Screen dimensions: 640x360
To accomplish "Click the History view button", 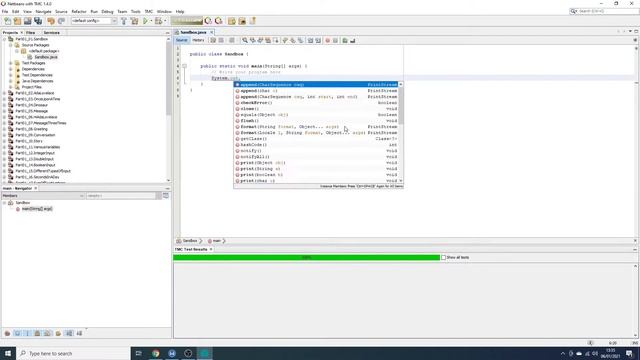I will (198, 40).
